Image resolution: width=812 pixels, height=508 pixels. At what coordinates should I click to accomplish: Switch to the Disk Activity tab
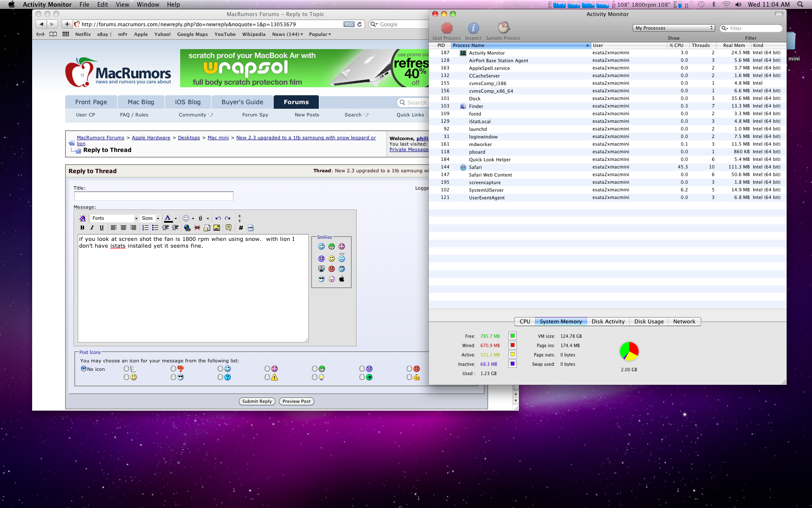point(608,321)
